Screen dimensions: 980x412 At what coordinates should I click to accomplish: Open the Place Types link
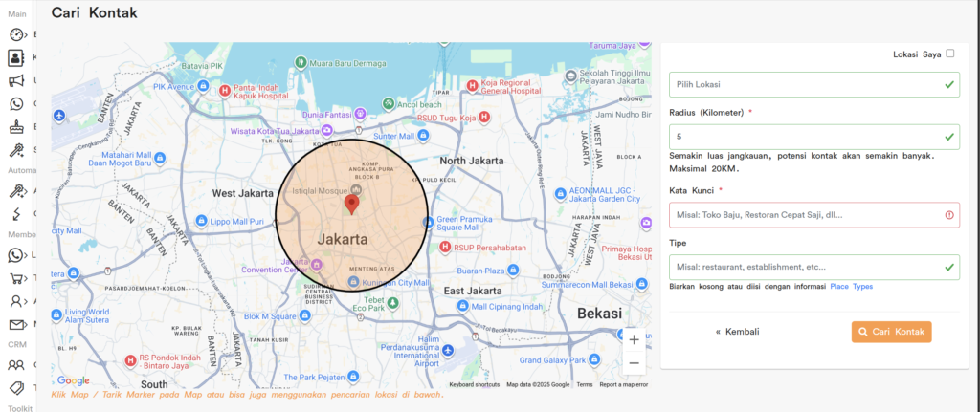pos(851,287)
